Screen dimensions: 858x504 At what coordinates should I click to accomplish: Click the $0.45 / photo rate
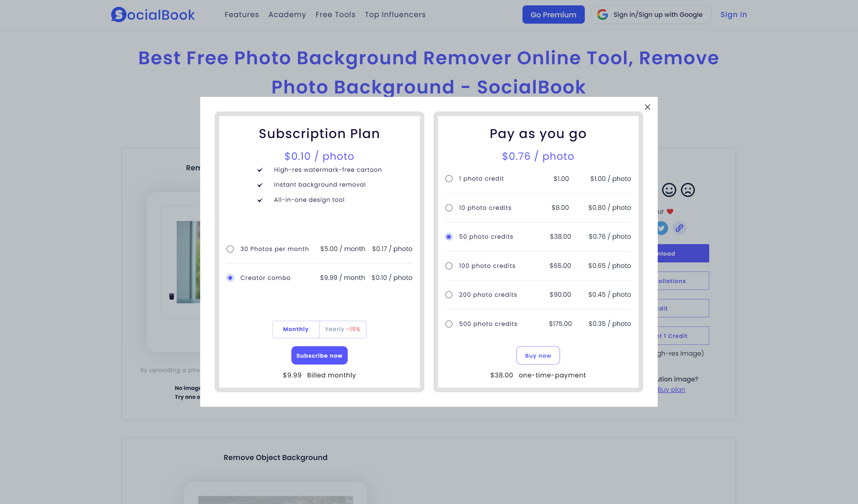[x=610, y=295]
